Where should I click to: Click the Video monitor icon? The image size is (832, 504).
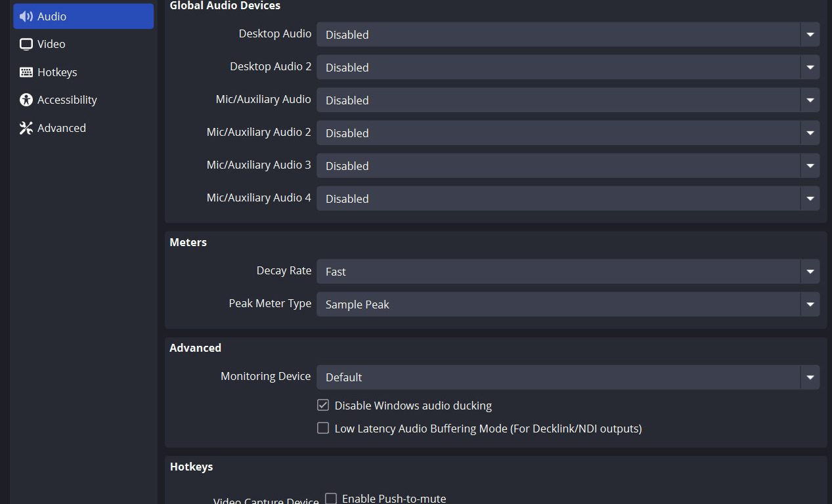tap(26, 44)
